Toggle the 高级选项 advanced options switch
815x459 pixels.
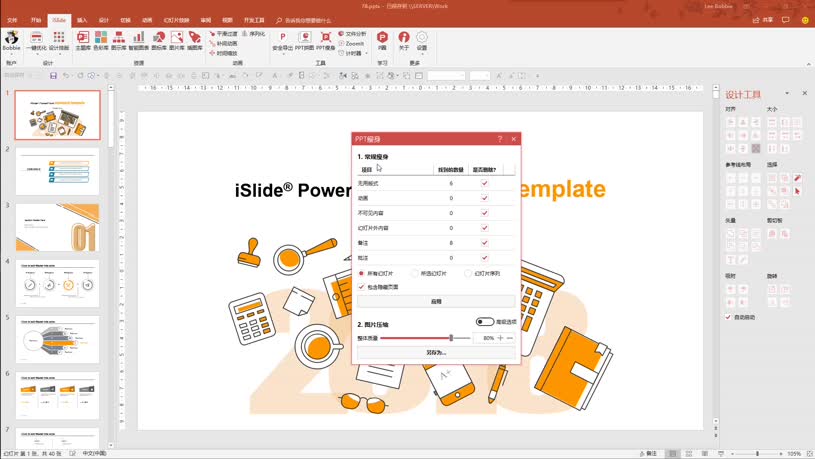pos(484,322)
